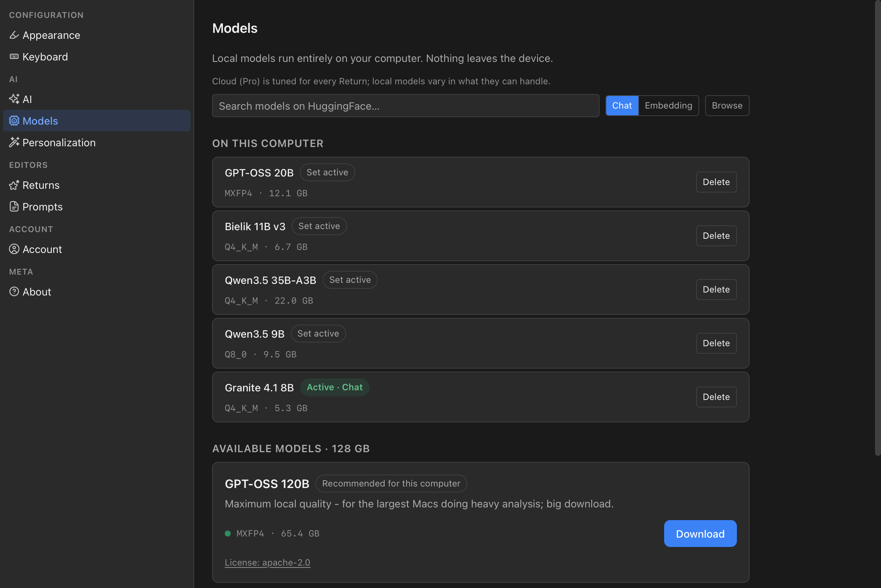Set GPT-OSS 20B as active
This screenshot has width=881, height=588.
tap(327, 172)
